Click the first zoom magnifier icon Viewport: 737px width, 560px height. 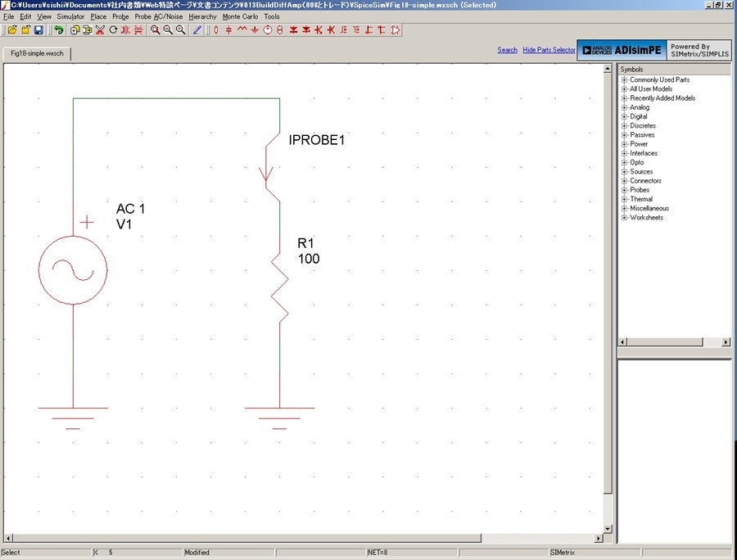(155, 30)
